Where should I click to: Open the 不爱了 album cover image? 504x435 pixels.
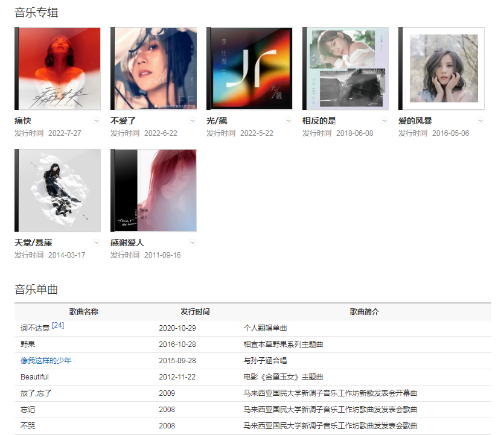(154, 69)
